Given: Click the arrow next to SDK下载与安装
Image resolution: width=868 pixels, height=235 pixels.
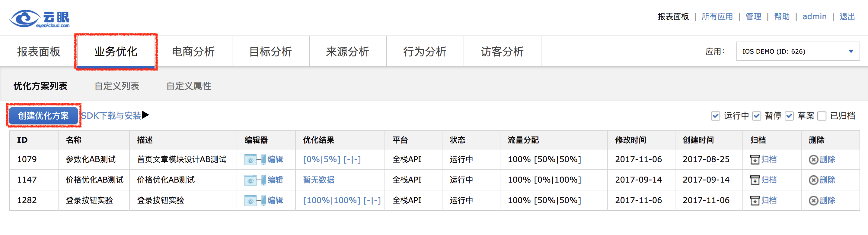Looking at the screenshot, I should (x=145, y=115).
